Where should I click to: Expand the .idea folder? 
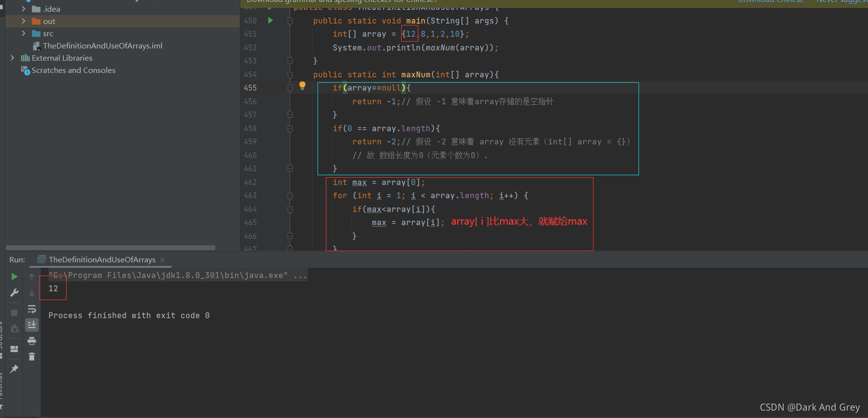click(x=23, y=9)
